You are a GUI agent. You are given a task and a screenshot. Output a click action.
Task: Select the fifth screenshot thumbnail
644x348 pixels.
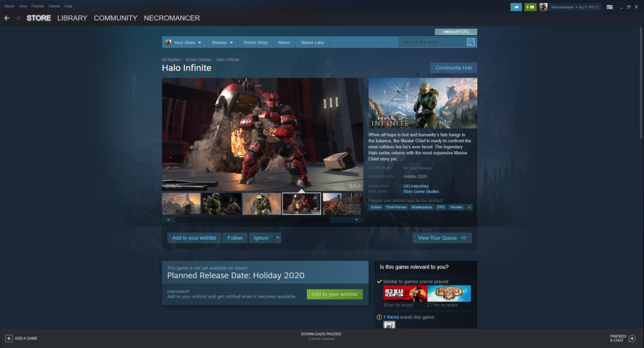pyautogui.click(x=342, y=204)
